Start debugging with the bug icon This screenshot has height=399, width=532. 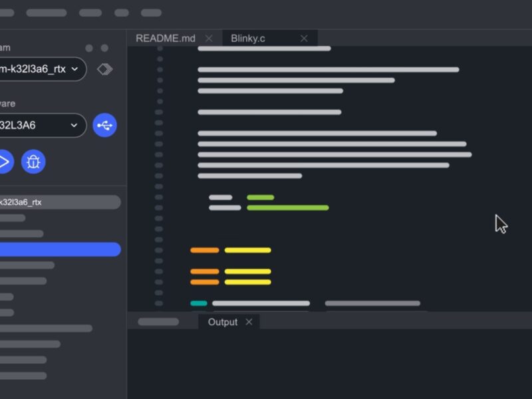pyautogui.click(x=33, y=162)
